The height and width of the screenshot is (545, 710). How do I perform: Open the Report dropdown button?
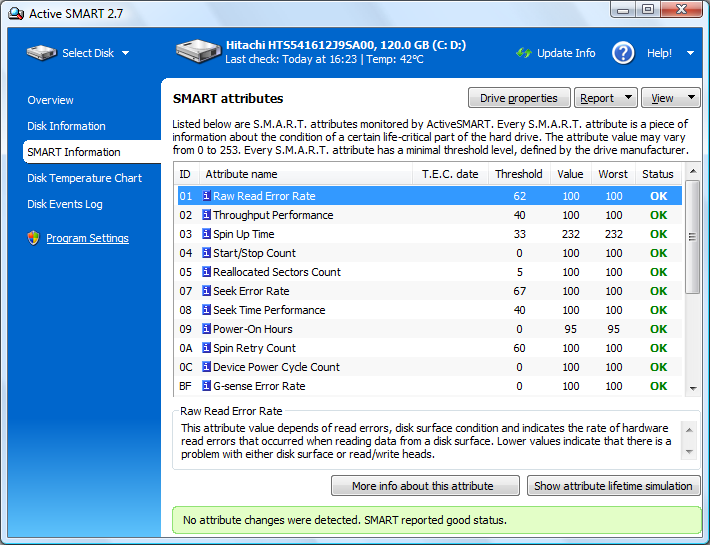pyautogui.click(x=605, y=98)
